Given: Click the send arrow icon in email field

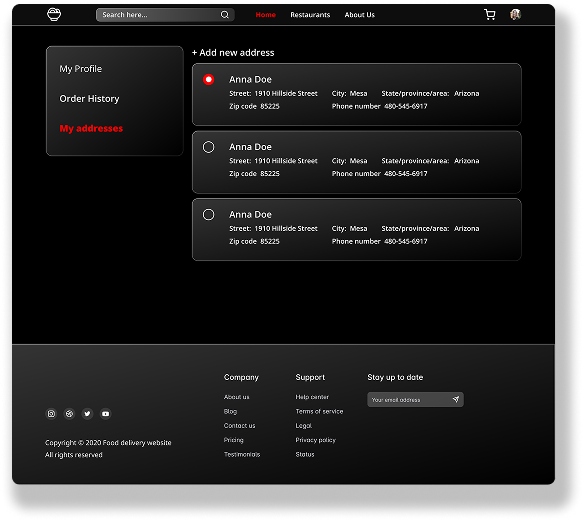Looking at the screenshot, I should [x=456, y=399].
